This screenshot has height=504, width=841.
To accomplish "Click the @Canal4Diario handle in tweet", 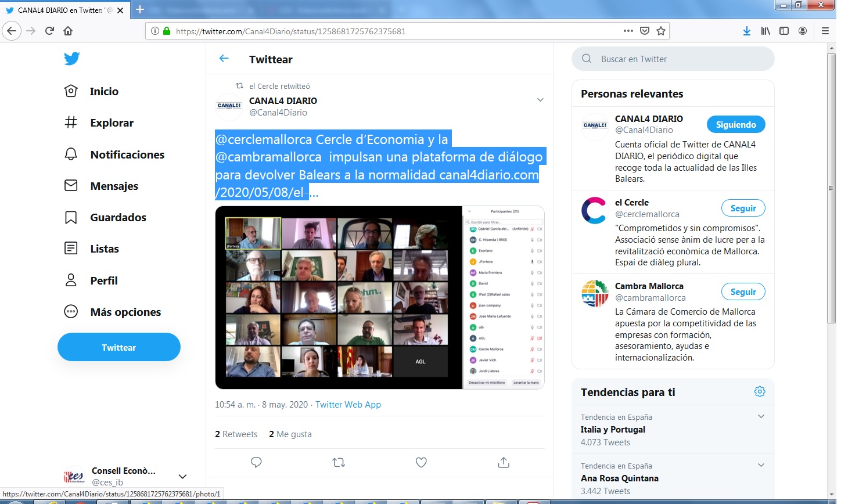I will coord(278,113).
